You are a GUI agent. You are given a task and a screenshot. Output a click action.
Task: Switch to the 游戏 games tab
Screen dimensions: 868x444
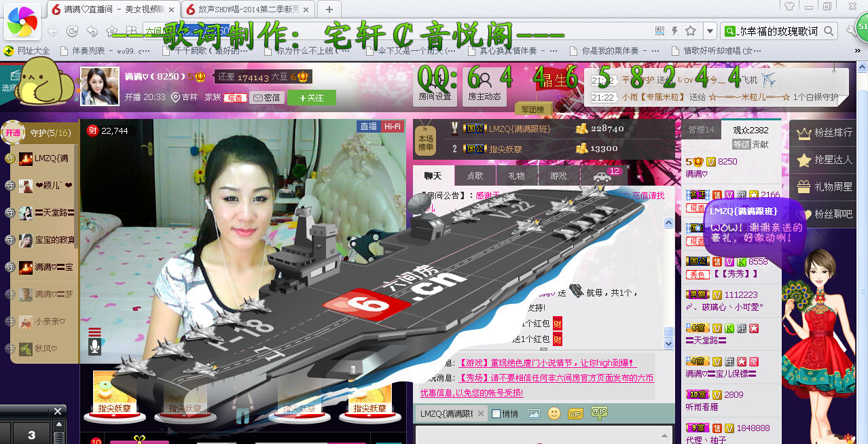(x=558, y=175)
